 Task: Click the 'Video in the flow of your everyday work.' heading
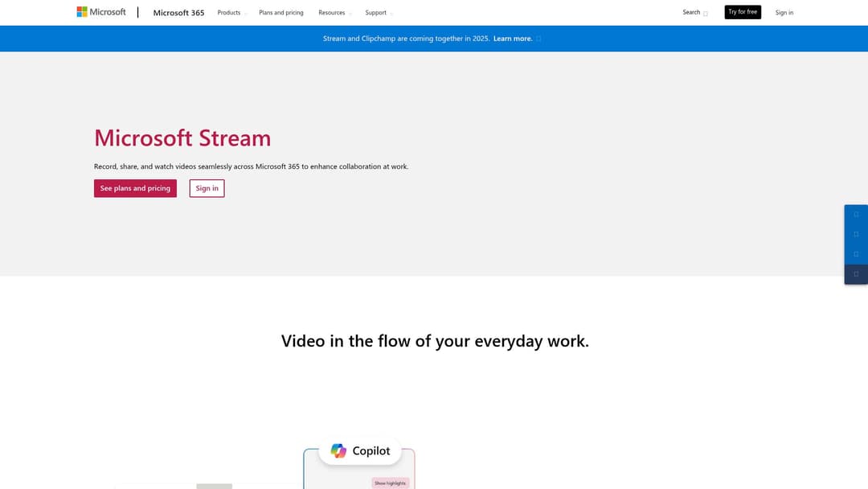tap(435, 340)
